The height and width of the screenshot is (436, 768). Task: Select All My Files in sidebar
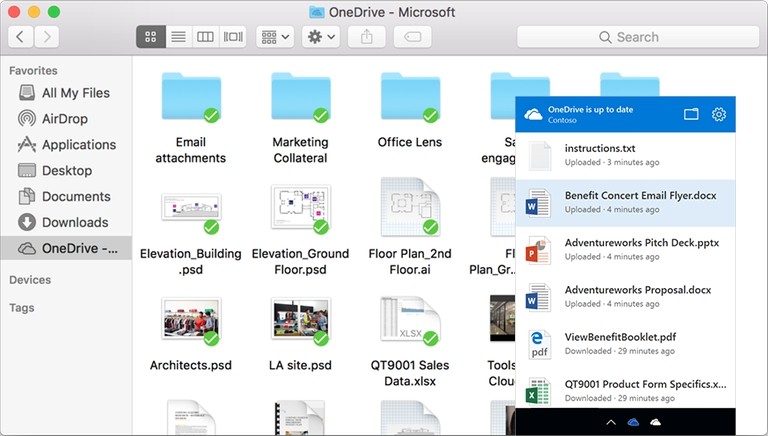pos(66,93)
